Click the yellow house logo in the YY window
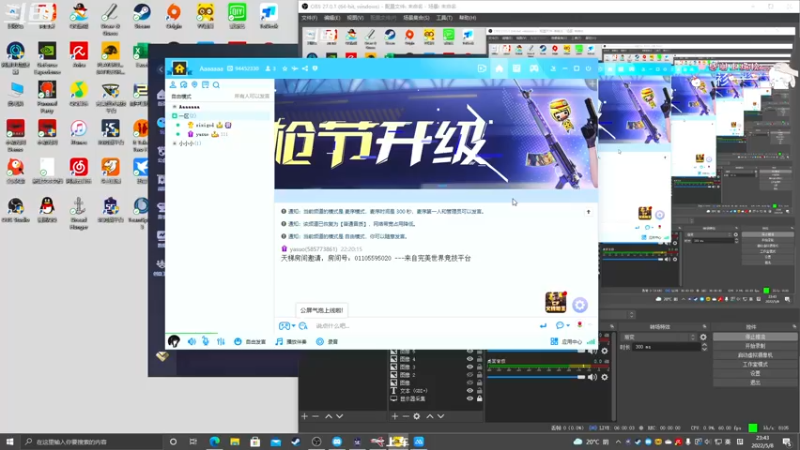This screenshot has width=800, height=450. tap(179, 68)
